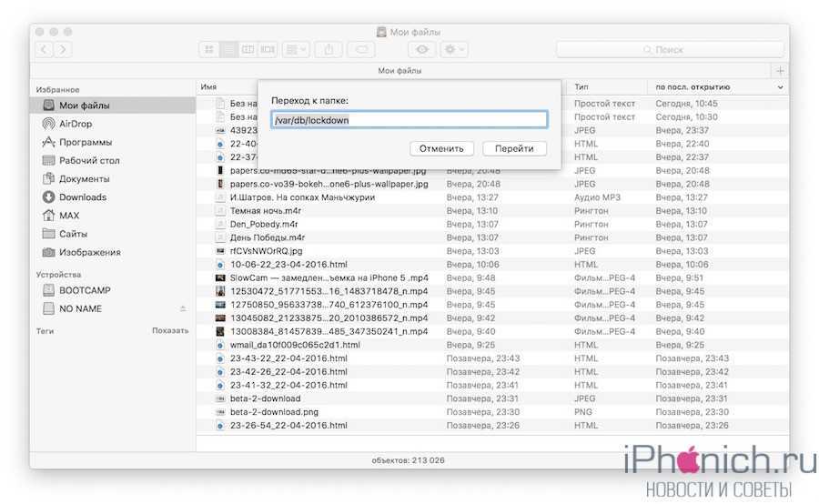The image size is (819, 504).
Task: Switch to icon view mode
Action: 209,49
